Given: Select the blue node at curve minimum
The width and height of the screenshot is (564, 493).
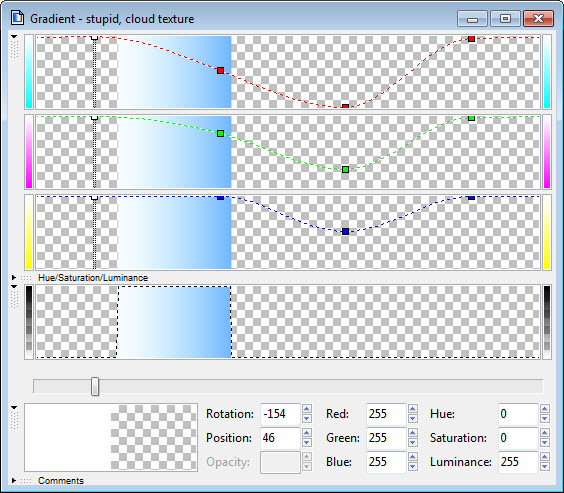Looking at the screenshot, I should click(345, 231).
